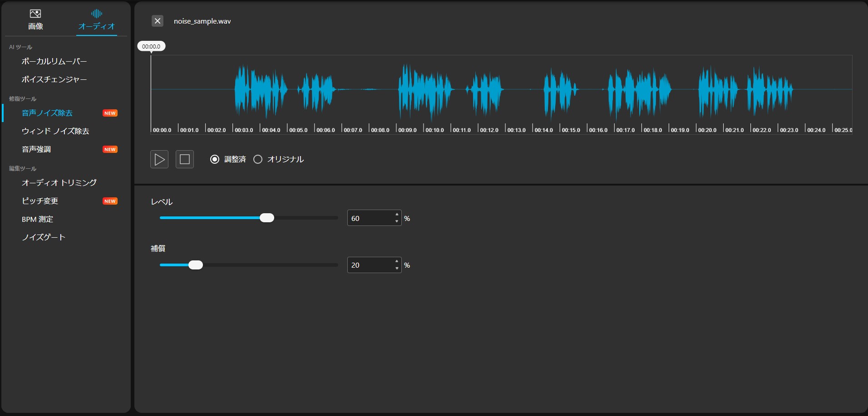The width and height of the screenshot is (868, 416).
Task: Open ボーカルリムーバー tool
Action: tap(54, 61)
